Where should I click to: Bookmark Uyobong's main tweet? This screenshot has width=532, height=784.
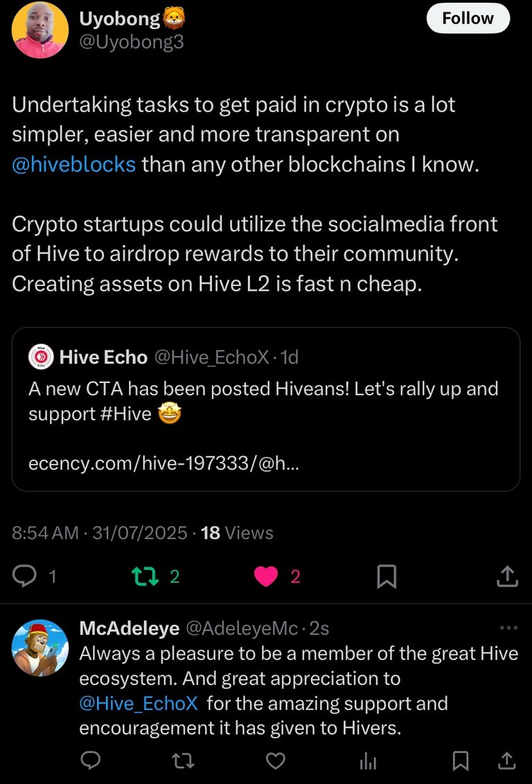point(387,576)
